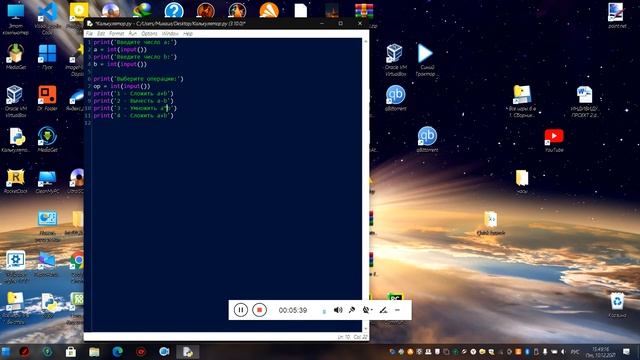Mute the recorder speaker audio

tap(338, 310)
